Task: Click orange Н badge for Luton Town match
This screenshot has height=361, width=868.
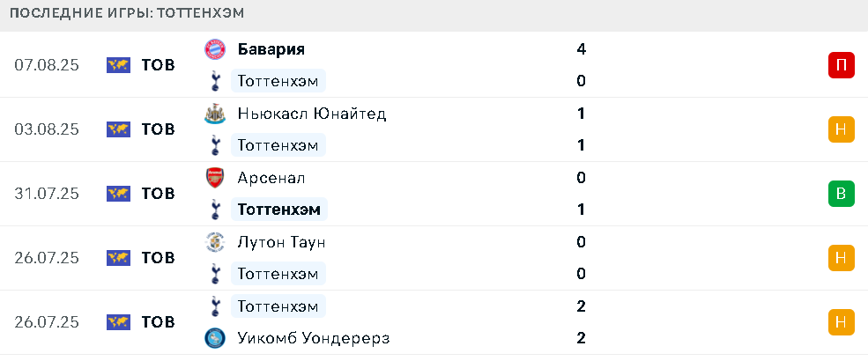Action: pos(842,258)
